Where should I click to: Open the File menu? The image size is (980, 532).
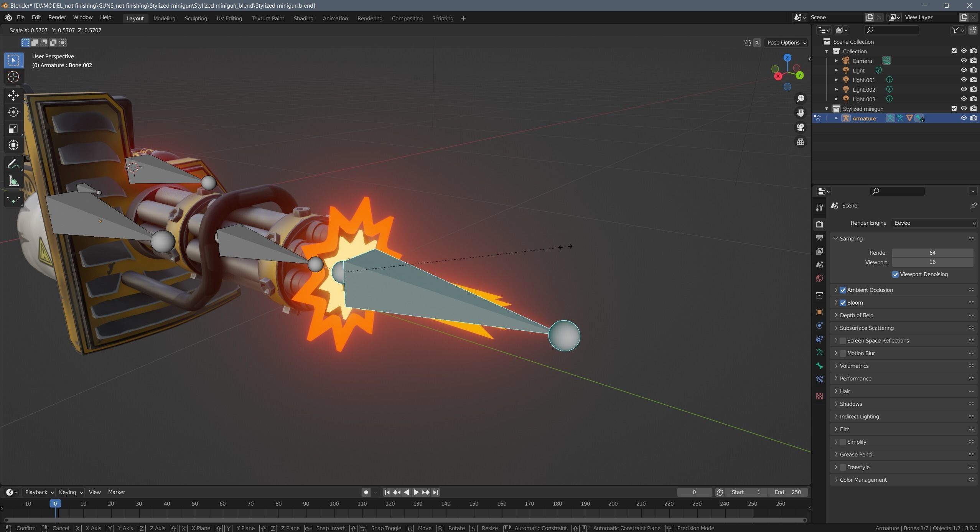[21, 18]
